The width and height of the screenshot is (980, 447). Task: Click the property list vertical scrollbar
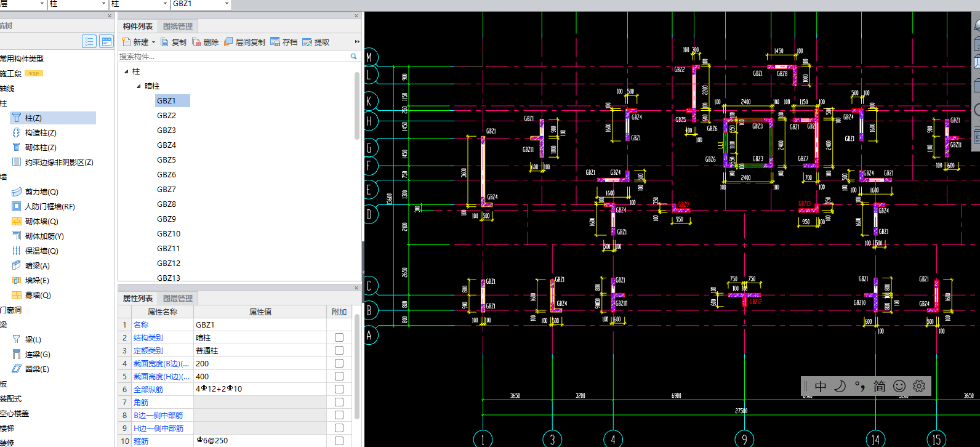click(x=357, y=366)
